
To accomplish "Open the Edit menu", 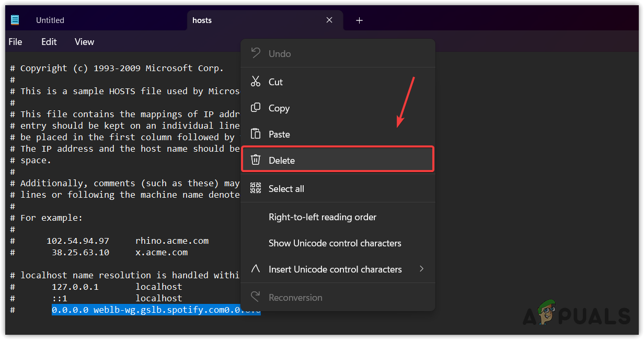I will click(x=49, y=42).
